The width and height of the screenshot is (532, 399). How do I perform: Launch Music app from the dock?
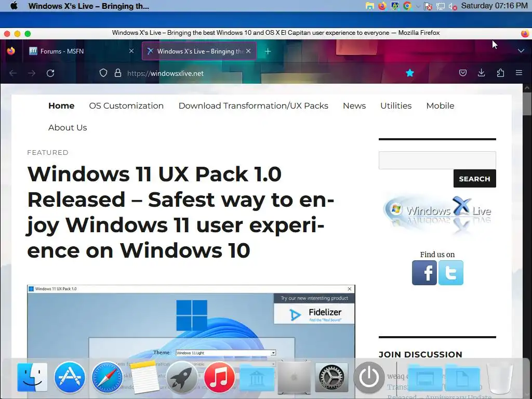[219, 377]
